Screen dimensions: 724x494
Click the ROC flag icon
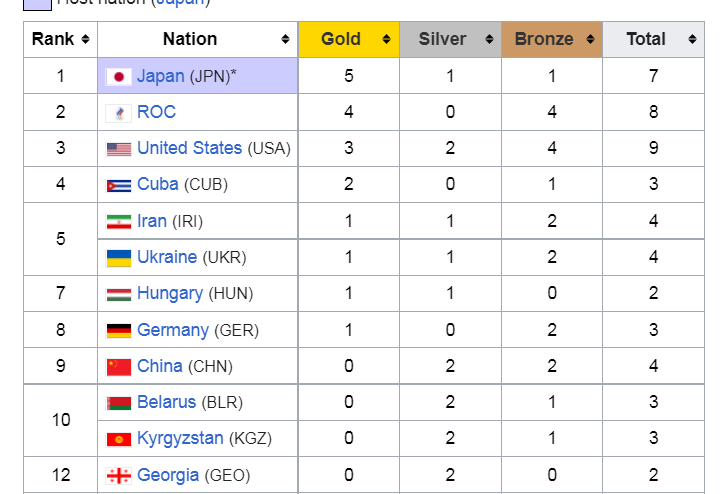pos(119,113)
